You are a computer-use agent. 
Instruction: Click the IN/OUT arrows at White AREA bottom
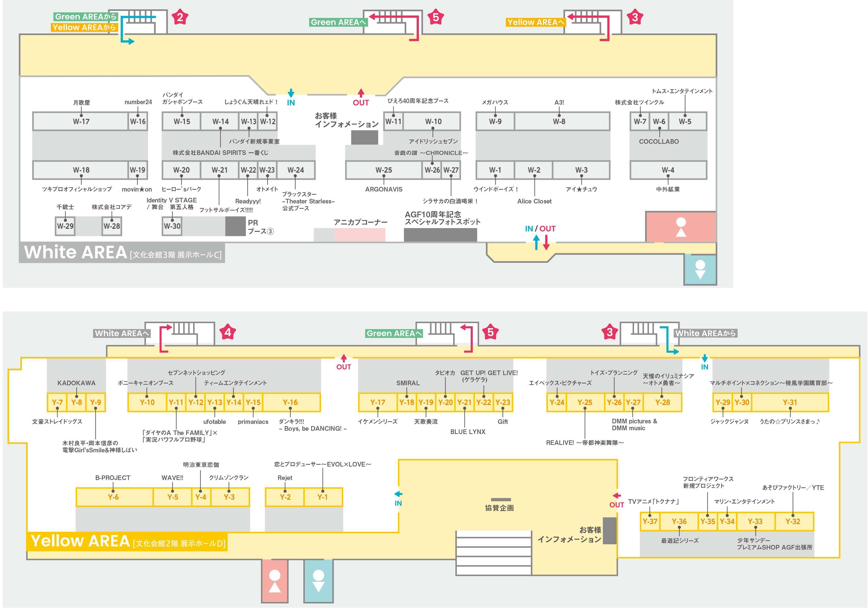pyautogui.click(x=541, y=242)
